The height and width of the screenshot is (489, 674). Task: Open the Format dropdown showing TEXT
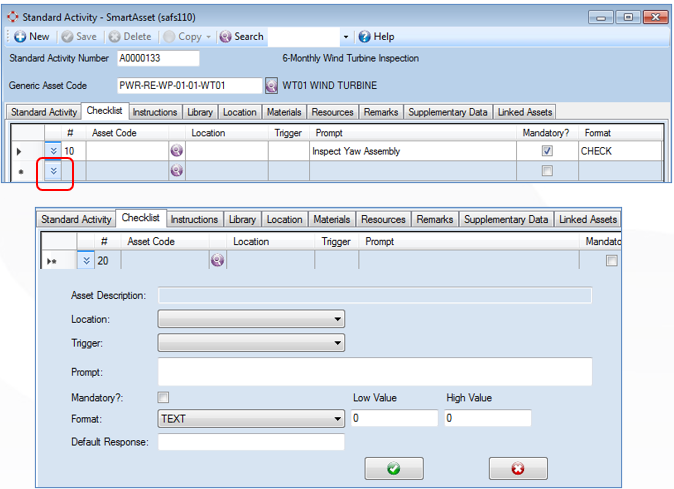coord(251,419)
